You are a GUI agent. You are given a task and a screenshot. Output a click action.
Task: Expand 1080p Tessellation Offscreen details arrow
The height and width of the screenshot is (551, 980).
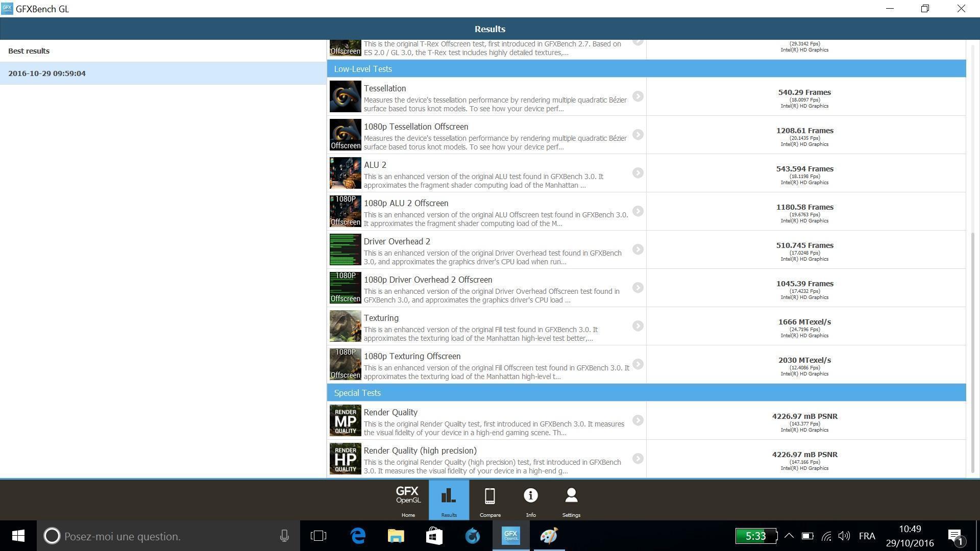(638, 135)
